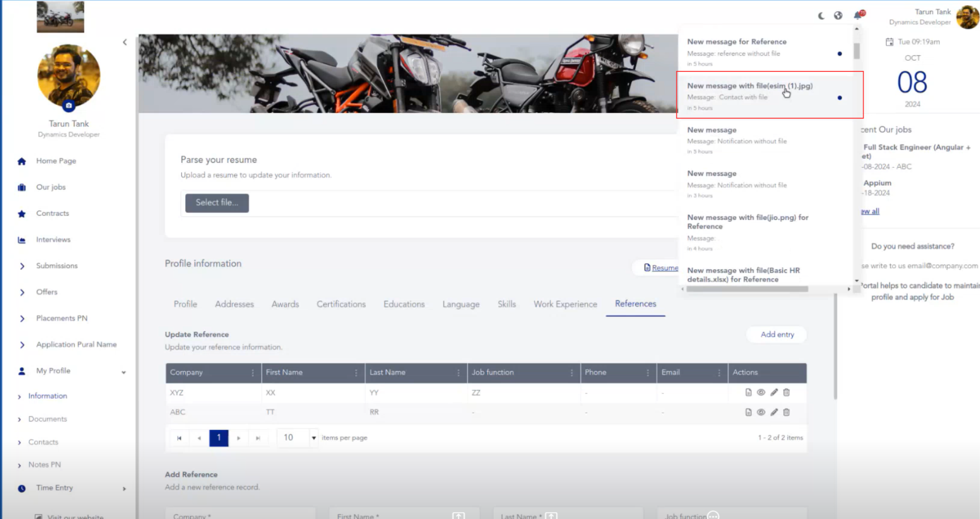
Task: Collapse the My Profile dropdown arrow
Action: 124,372
